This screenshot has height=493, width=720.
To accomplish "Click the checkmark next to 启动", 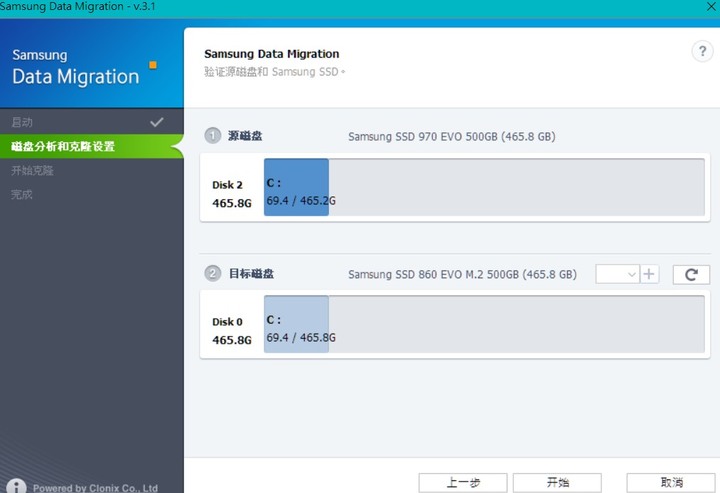I will click(x=157, y=122).
